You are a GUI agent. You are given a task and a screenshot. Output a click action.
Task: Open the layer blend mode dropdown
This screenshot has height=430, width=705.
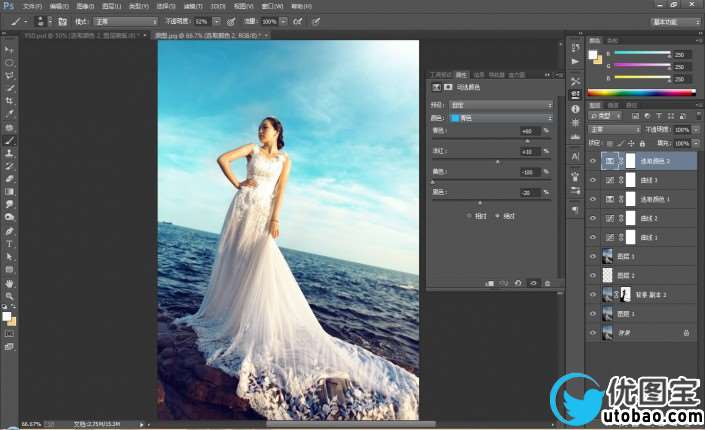[x=614, y=129]
